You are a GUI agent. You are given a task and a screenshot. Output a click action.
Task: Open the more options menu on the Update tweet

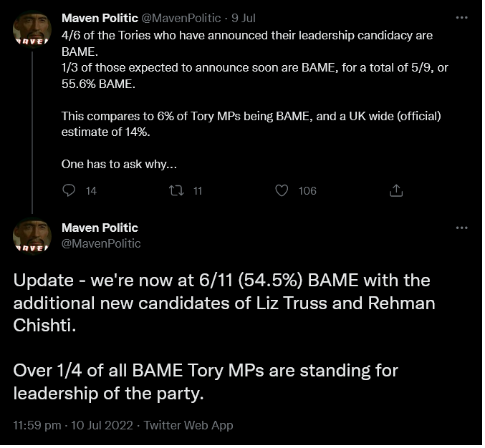461,228
